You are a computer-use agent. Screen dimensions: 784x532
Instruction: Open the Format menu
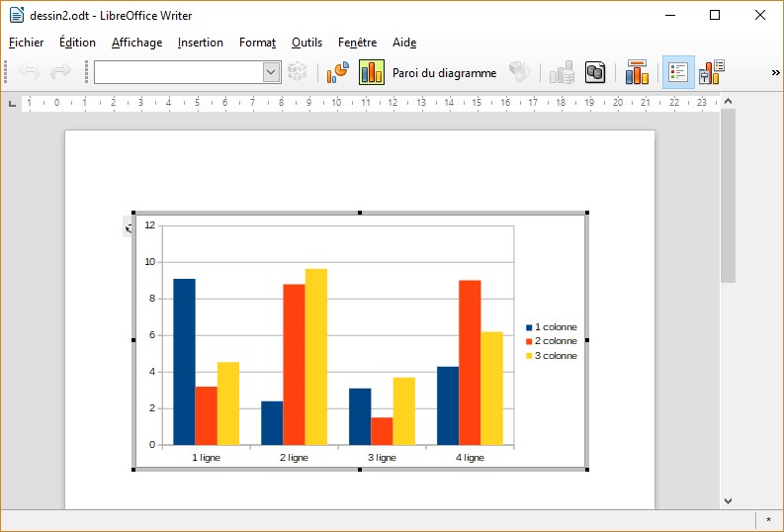[x=257, y=43]
